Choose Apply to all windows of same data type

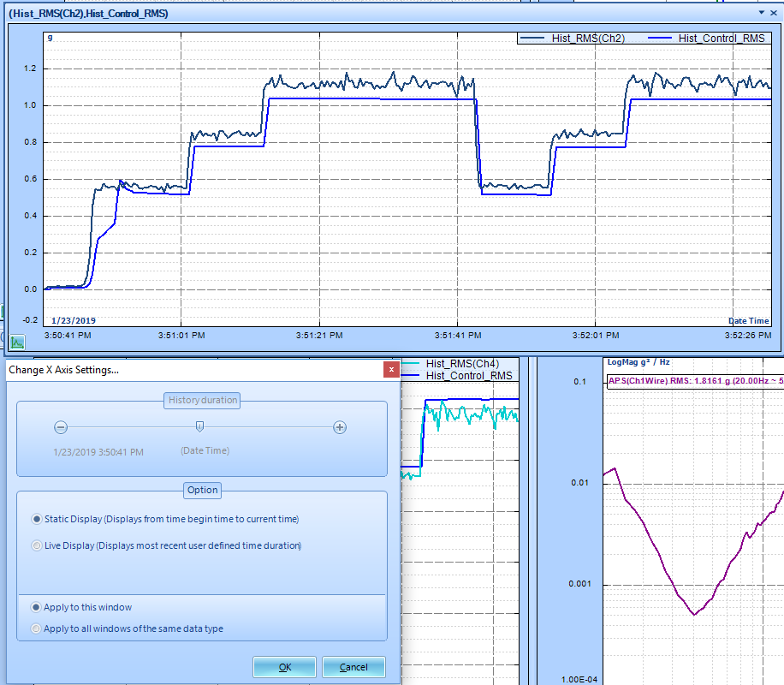pos(35,628)
